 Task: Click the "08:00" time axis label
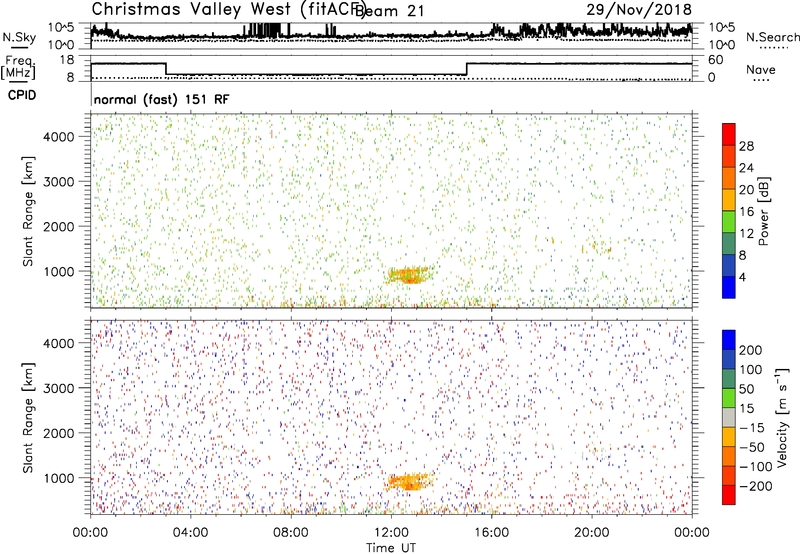291,533
